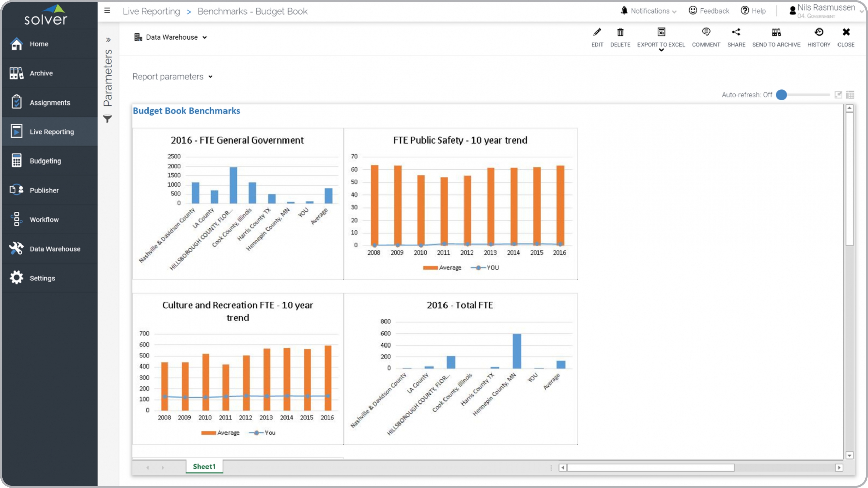Image resolution: width=868 pixels, height=488 pixels.
Task: Expand the Parameters side panel
Action: (x=108, y=40)
